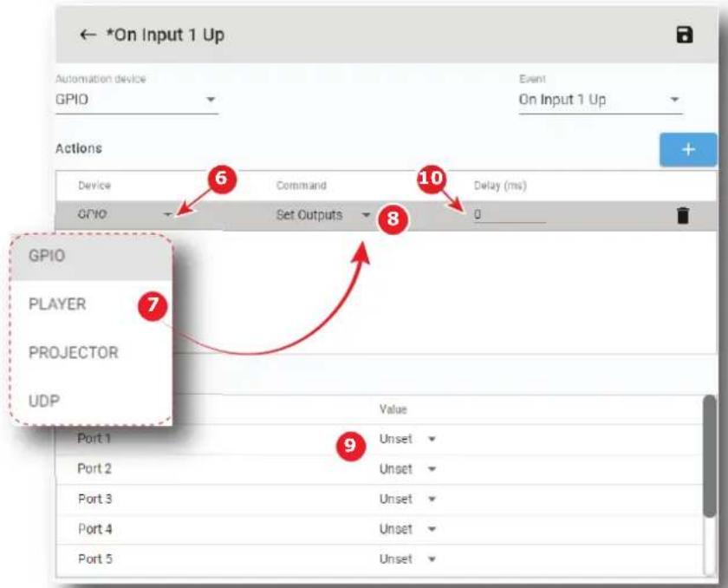The image size is (728, 588).
Task: Add a new action with the plus button
Action: (x=688, y=149)
